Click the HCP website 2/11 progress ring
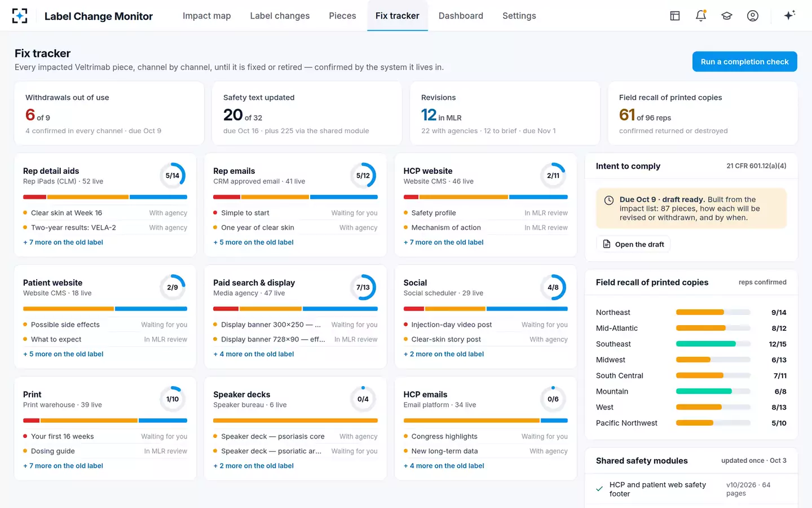812x508 pixels. coord(553,176)
